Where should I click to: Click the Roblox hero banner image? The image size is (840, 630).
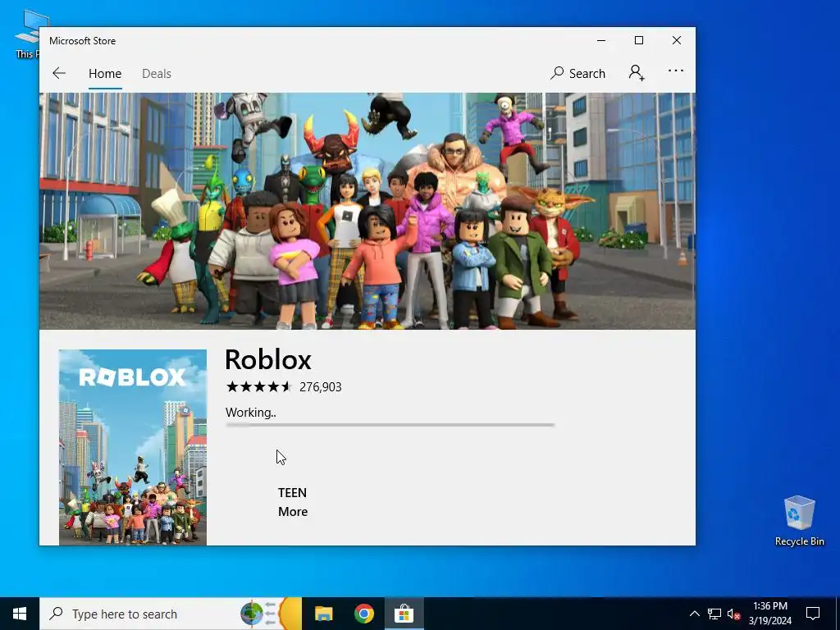[x=367, y=211]
